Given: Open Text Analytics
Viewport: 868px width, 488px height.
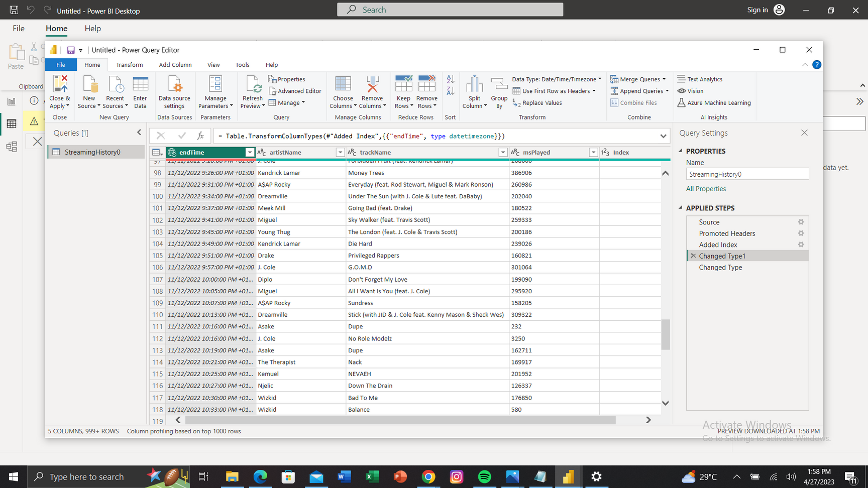Looking at the screenshot, I should click(x=700, y=79).
